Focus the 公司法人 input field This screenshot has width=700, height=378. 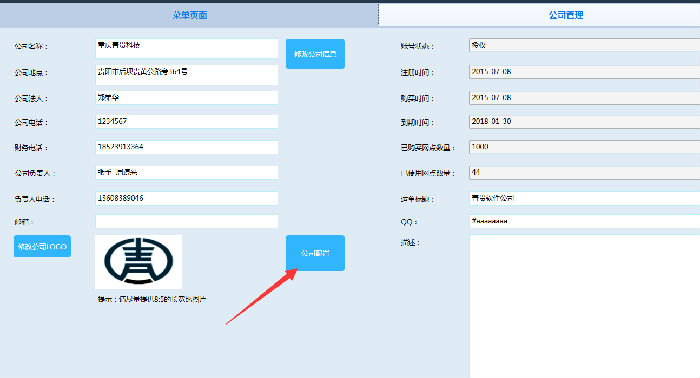tap(187, 98)
